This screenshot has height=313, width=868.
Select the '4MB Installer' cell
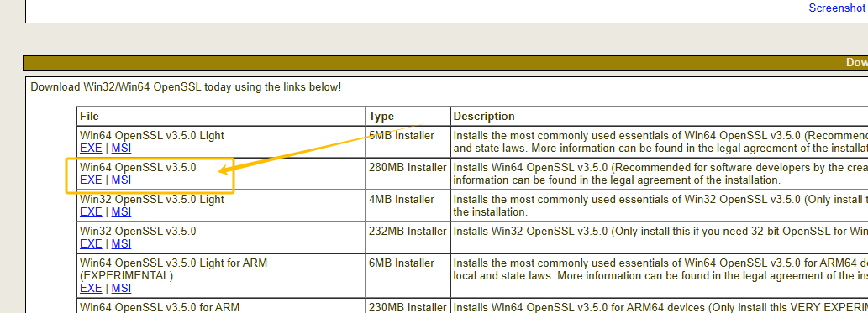click(408, 206)
